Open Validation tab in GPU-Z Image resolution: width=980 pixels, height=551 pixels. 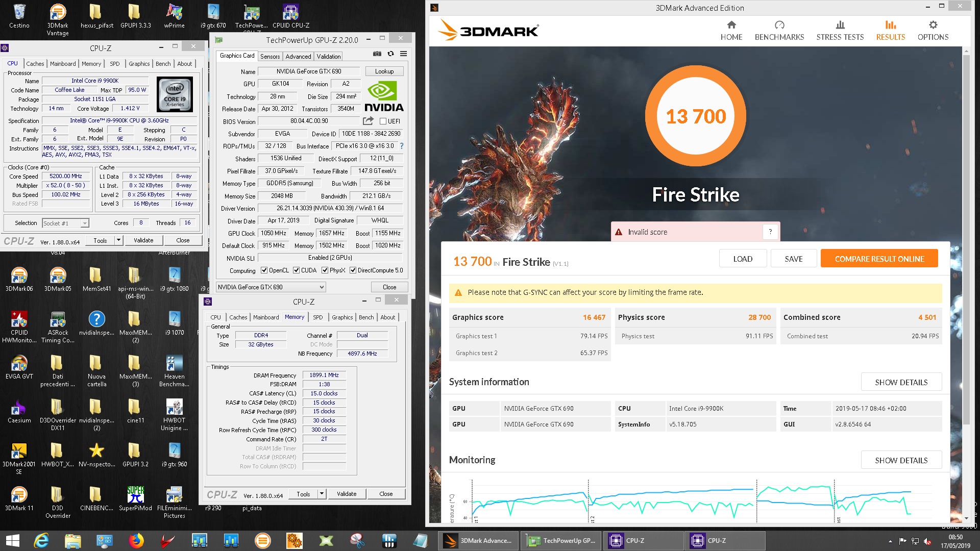tap(328, 57)
